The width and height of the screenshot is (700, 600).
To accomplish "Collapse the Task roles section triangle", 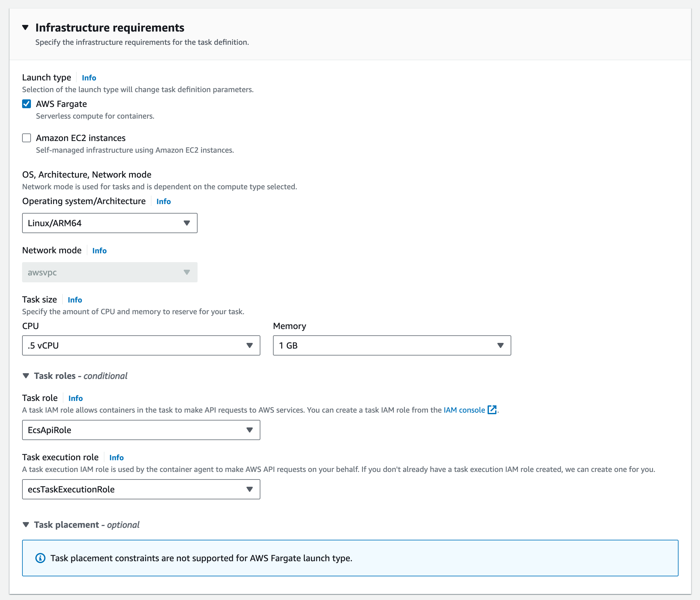I will point(26,376).
